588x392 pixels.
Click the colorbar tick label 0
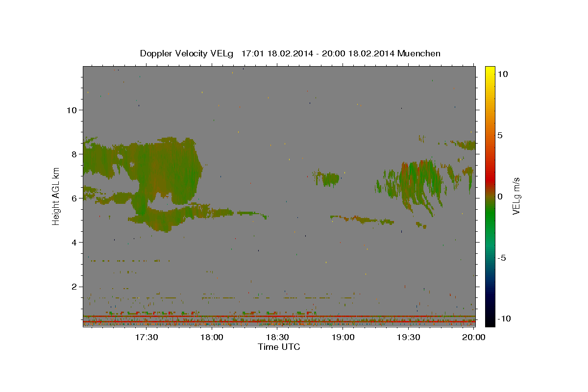[x=500, y=196]
